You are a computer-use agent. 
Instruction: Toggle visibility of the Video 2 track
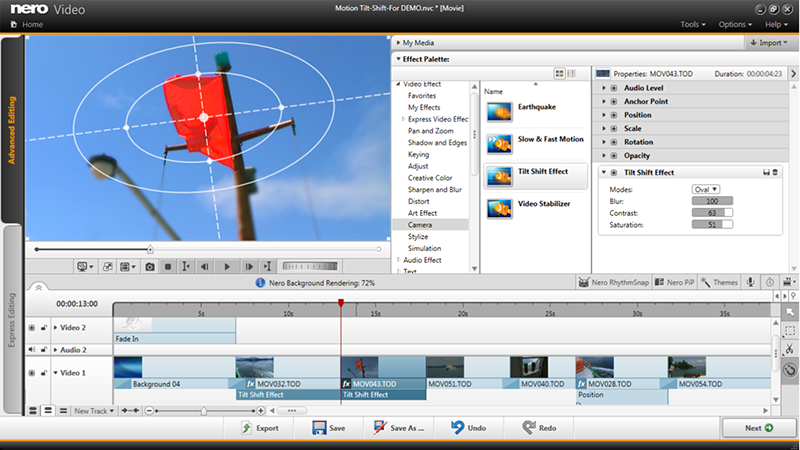tap(32, 328)
